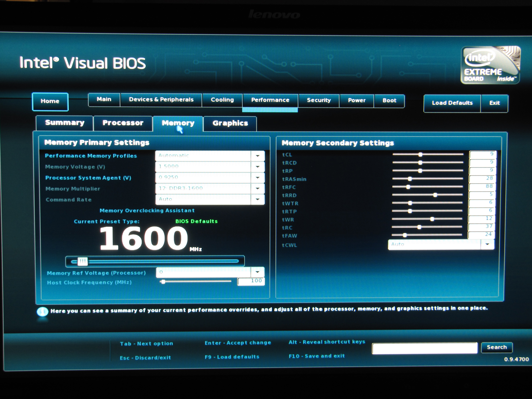Switch to Devices & Peripherals tab
532x399 pixels.
(161, 100)
